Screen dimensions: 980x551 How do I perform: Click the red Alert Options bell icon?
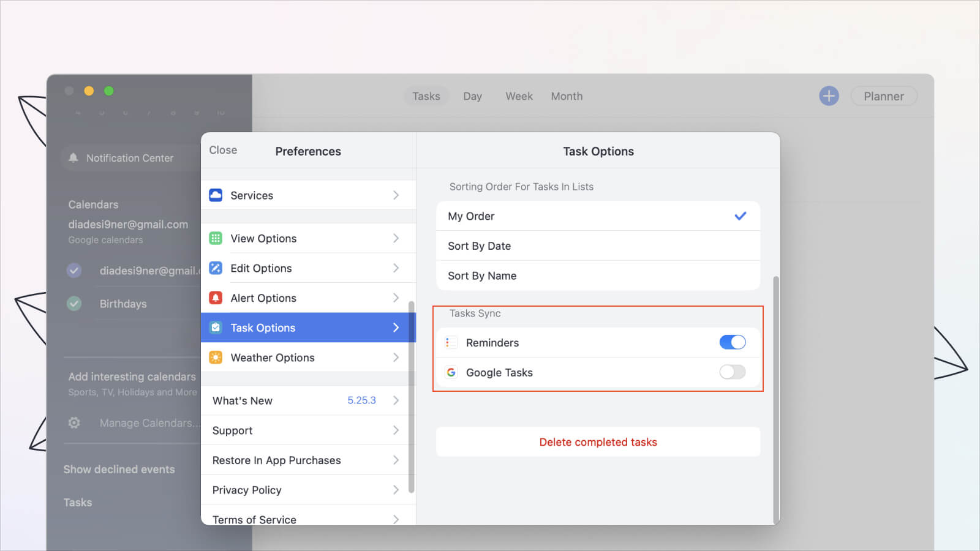click(216, 298)
